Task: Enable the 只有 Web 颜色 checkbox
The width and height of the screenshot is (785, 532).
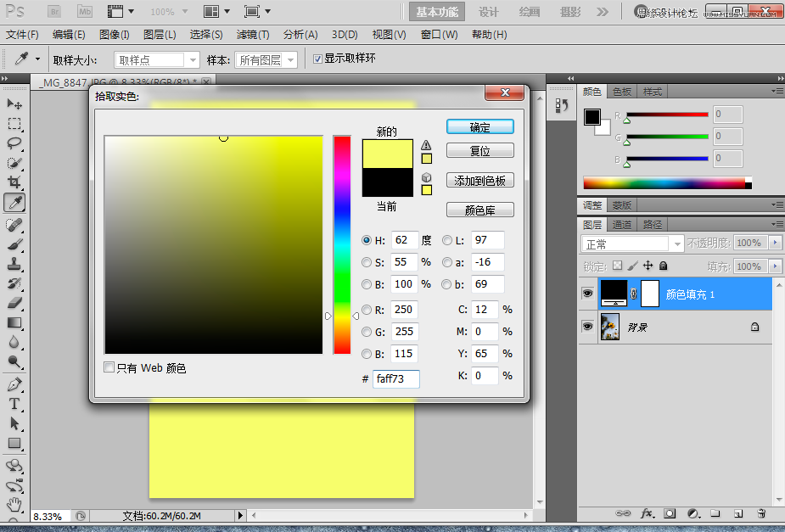Action: click(x=109, y=367)
